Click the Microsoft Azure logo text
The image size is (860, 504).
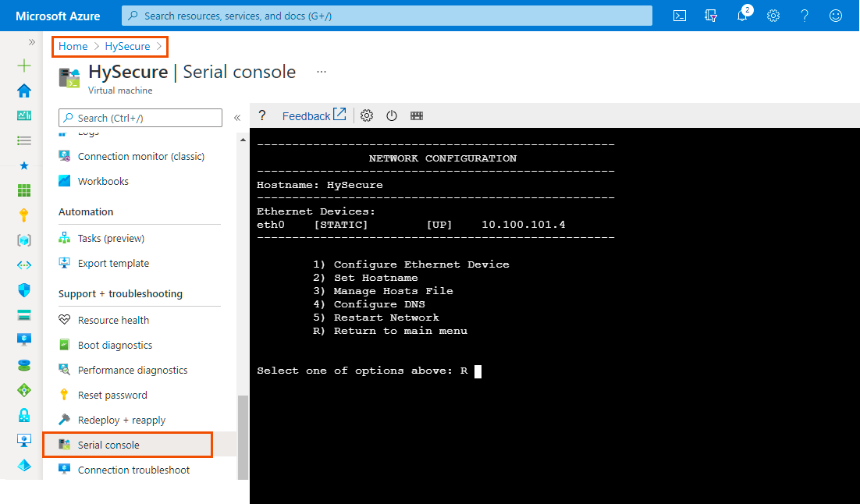point(58,16)
